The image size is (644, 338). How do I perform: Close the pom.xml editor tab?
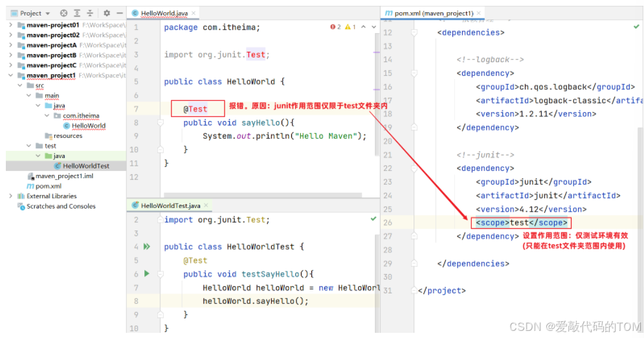pyautogui.click(x=478, y=13)
